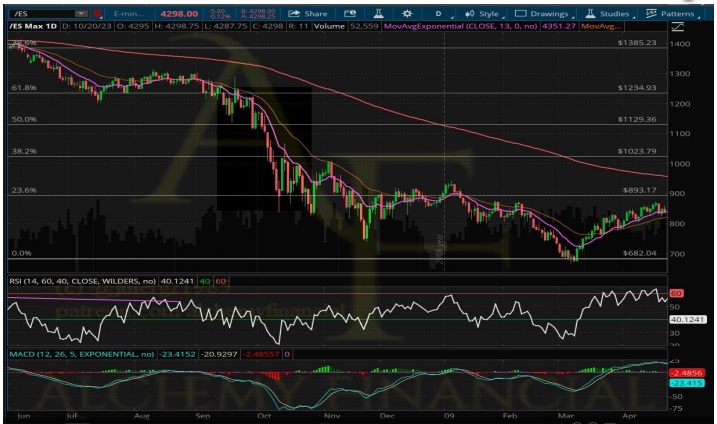Image resolution: width=717 pixels, height=424 pixels.
Task: Click the white 40.1241 marker on RSI axis
Action: coord(688,319)
